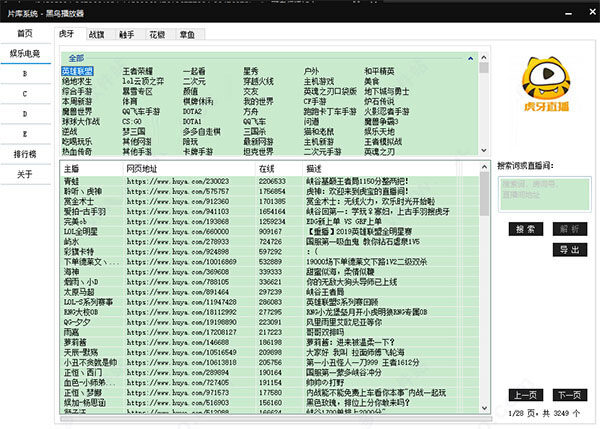Click the 搜索 button

point(526,229)
